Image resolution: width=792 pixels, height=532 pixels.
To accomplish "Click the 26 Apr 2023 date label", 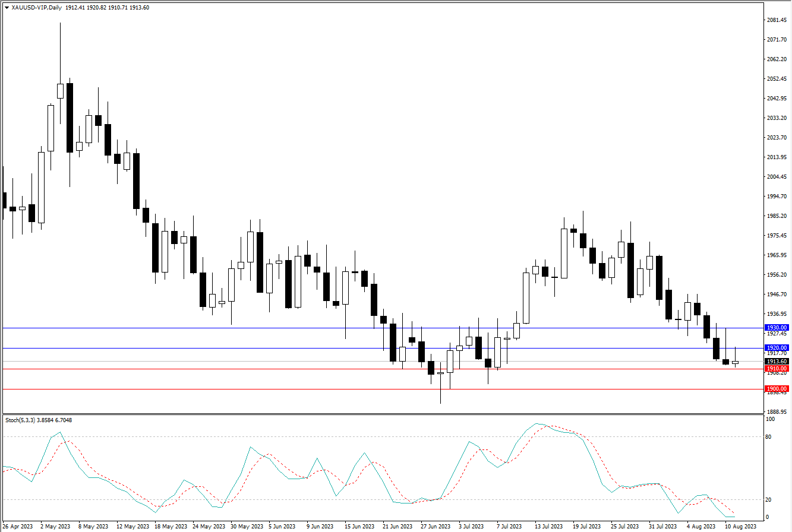I will [16, 526].
